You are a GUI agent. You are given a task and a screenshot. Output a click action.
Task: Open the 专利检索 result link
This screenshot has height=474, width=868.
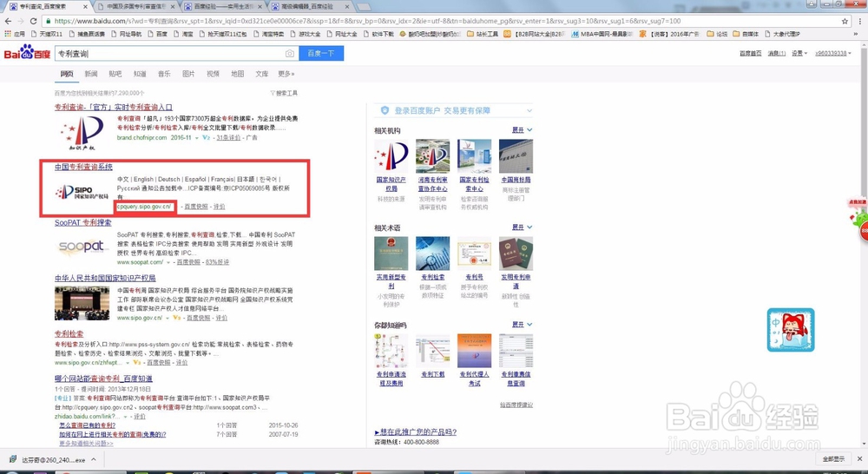tap(69, 334)
